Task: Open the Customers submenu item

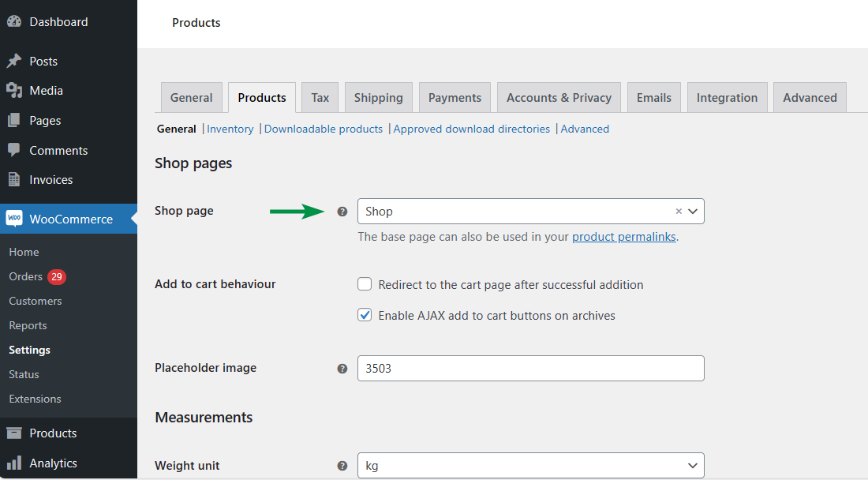Action: [x=36, y=301]
